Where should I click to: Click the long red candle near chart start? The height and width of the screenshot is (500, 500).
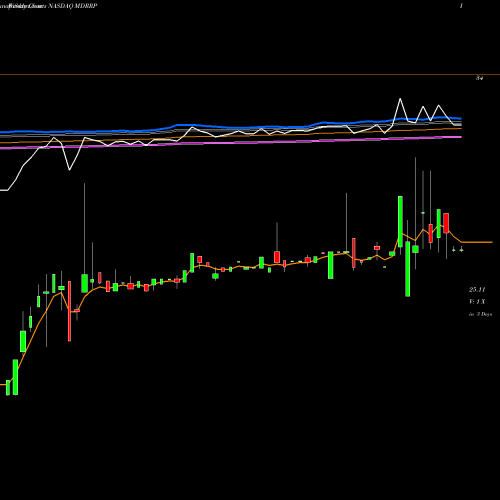(69, 311)
